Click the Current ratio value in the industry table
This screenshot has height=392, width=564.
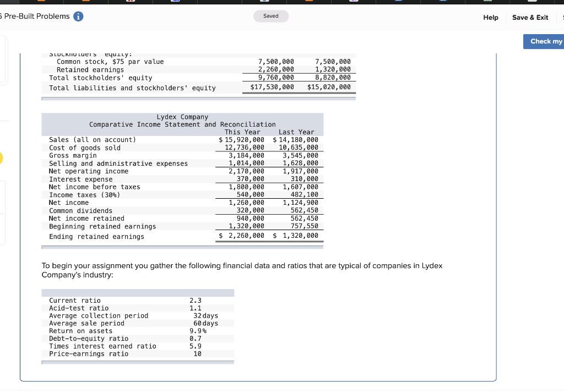pos(197,300)
